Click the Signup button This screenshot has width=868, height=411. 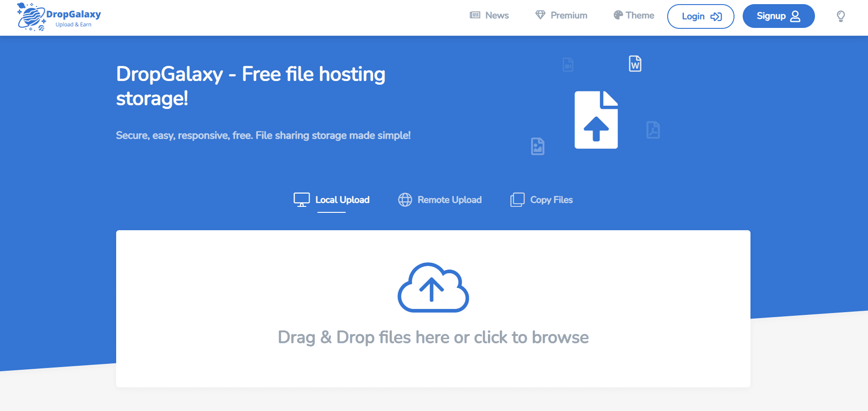click(x=779, y=16)
